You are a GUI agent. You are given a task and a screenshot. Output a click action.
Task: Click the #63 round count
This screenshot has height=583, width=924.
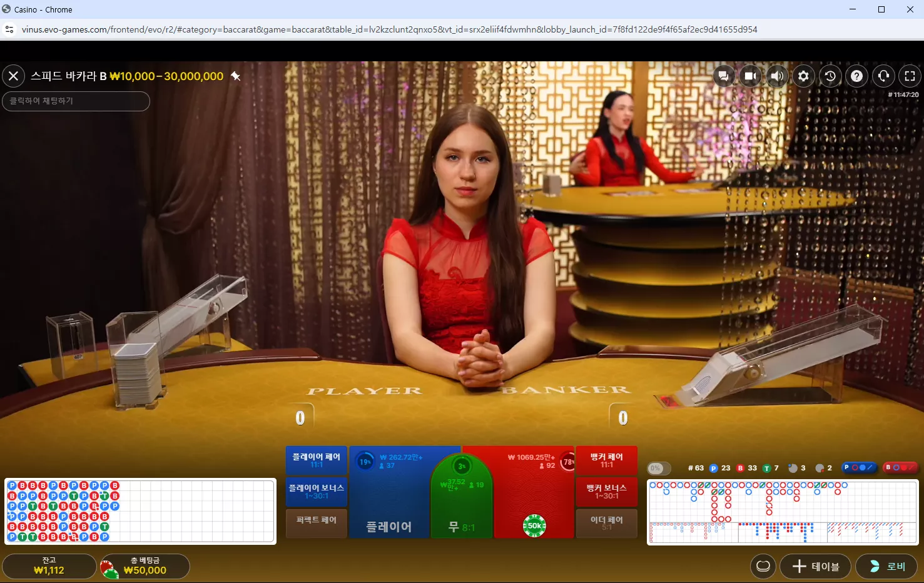[x=696, y=468]
